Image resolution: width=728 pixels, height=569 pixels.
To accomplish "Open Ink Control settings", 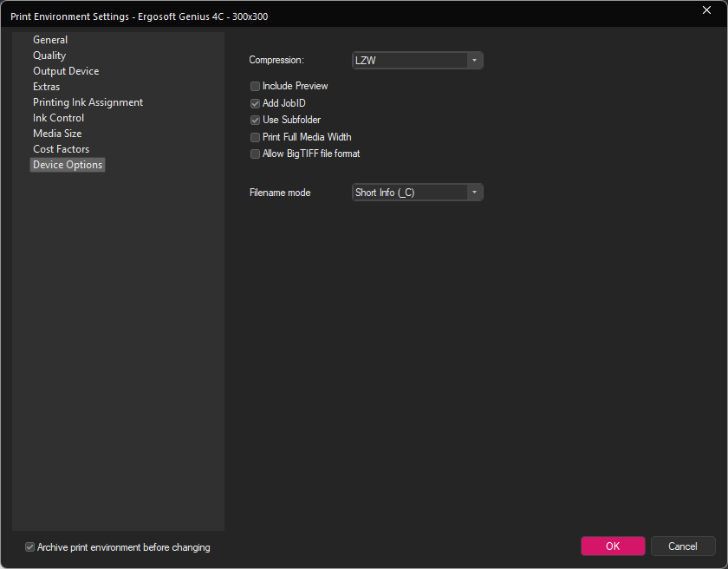I will (59, 118).
